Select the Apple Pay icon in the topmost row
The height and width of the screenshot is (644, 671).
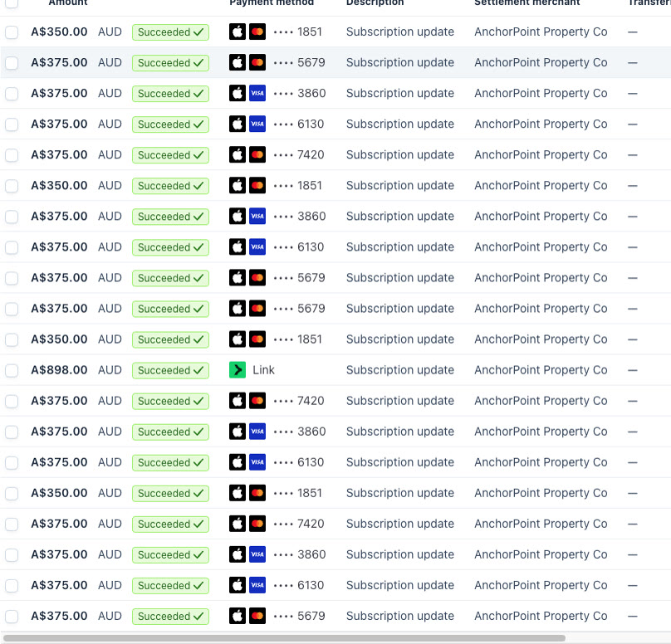[x=238, y=32]
